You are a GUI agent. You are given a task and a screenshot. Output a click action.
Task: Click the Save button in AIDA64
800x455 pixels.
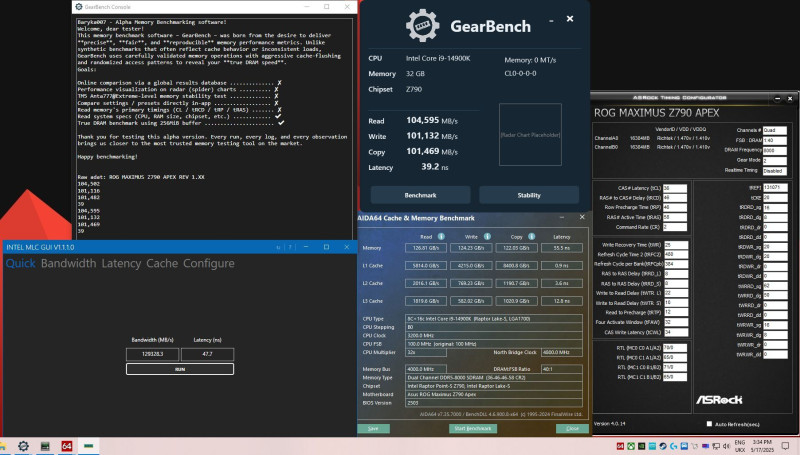pos(373,428)
